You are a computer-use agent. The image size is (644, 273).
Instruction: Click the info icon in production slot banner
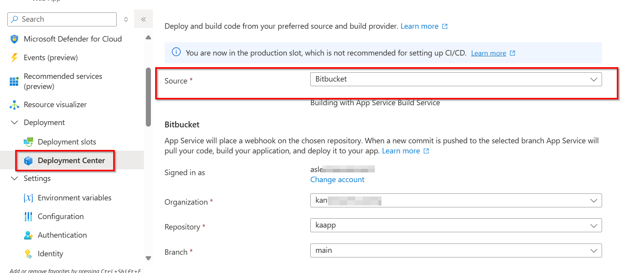176,52
